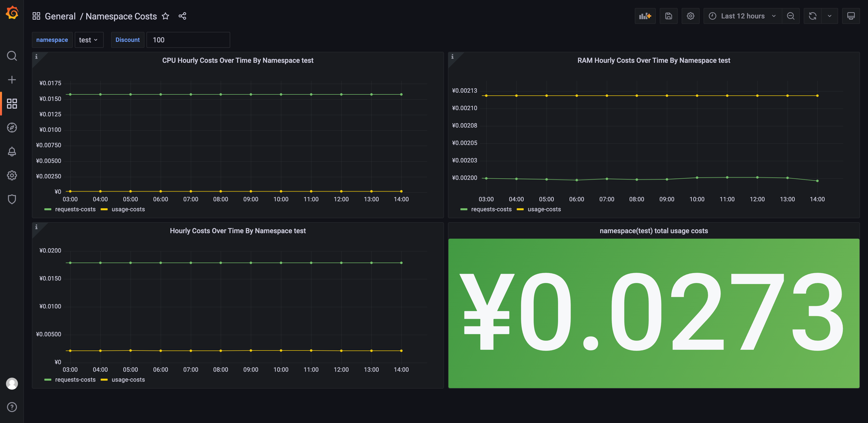
Task: Open the Server Admin shield icon
Action: click(x=12, y=199)
